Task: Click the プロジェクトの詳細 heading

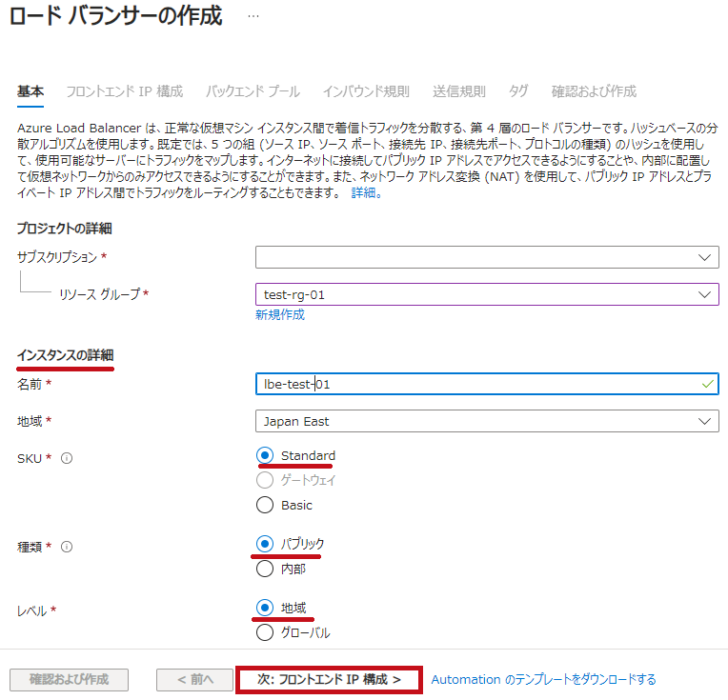Action: (x=65, y=229)
